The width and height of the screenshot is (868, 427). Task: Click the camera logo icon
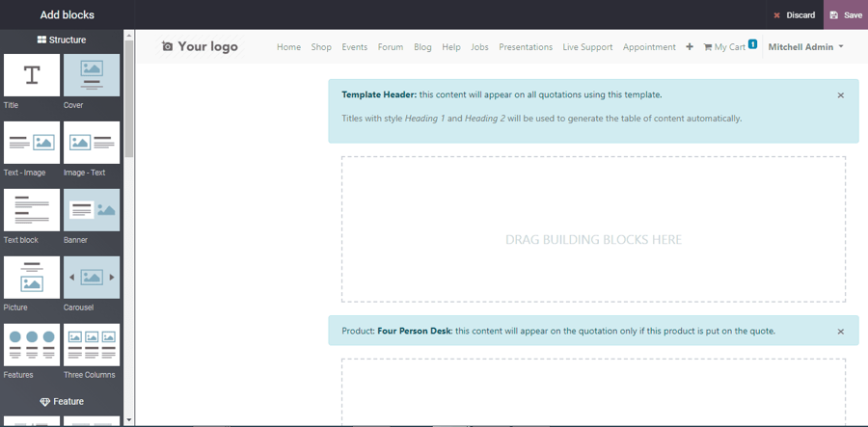[x=167, y=46]
